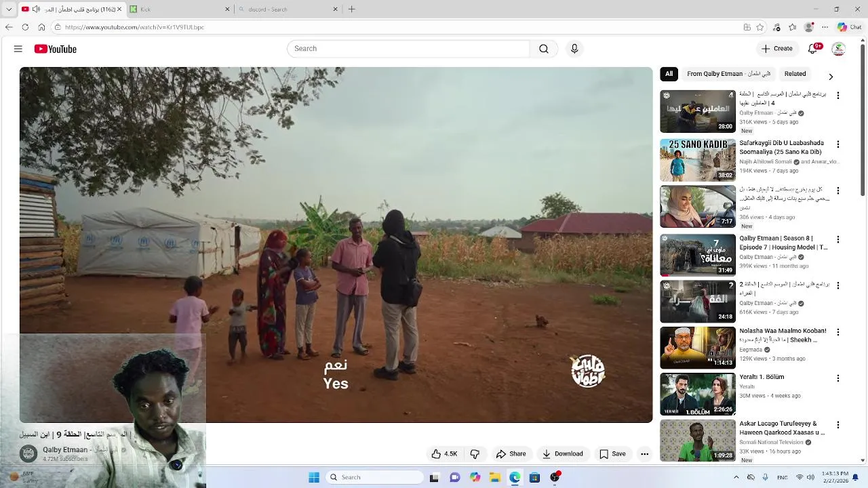This screenshot has height=488, width=868.
Task: Open more actions under the video
Action: click(645, 454)
